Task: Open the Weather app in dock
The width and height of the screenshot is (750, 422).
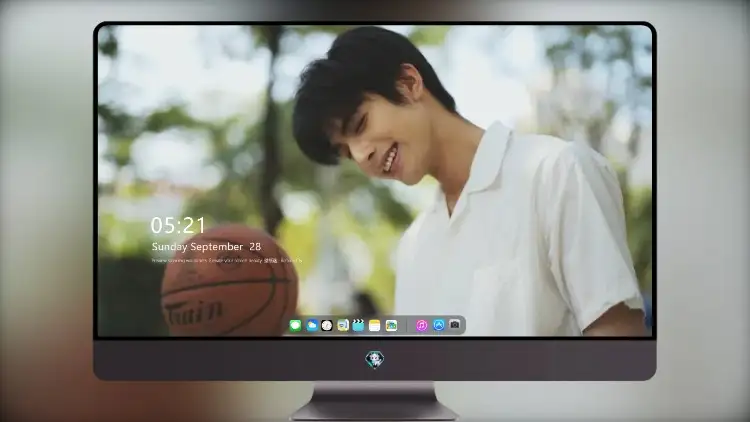Action: click(311, 325)
